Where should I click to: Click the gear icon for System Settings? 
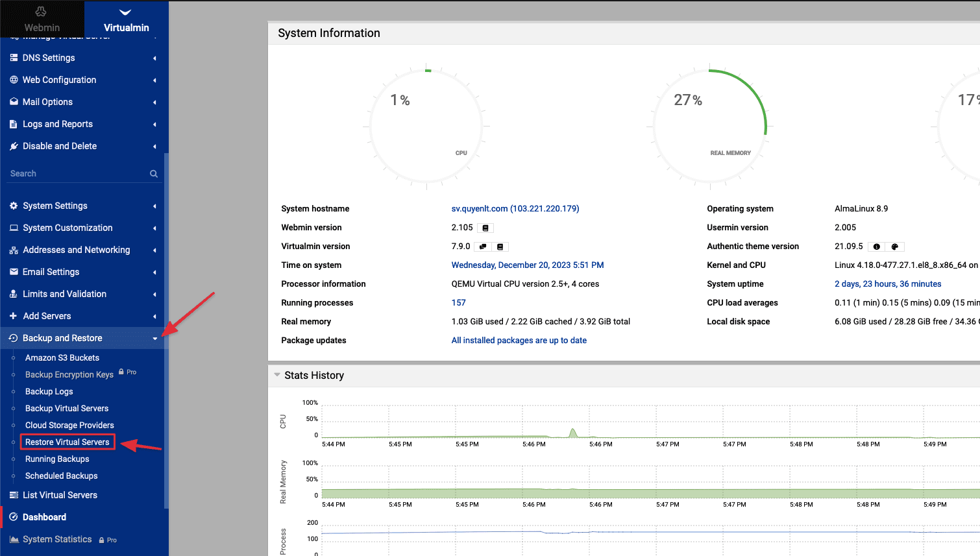pos(14,206)
